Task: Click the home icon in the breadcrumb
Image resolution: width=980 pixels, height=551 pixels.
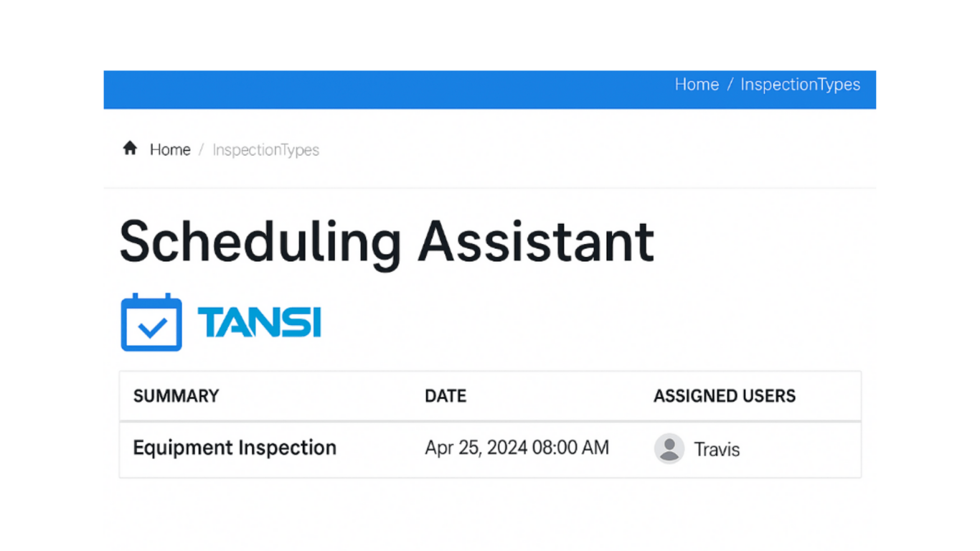Action: [x=130, y=148]
